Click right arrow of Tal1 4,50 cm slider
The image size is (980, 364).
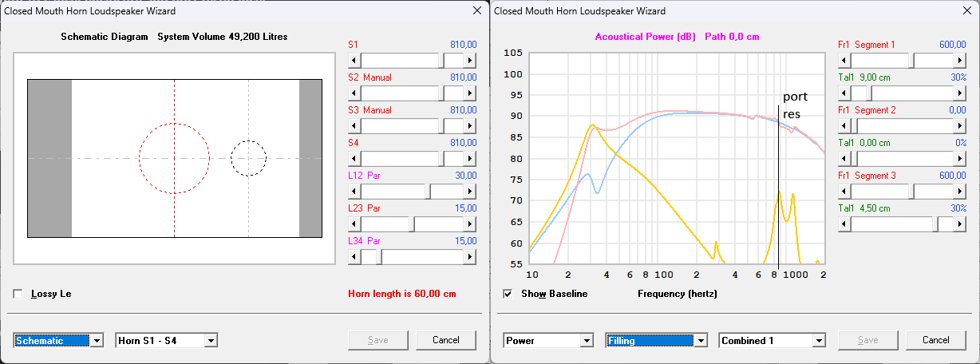pos(960,224)
